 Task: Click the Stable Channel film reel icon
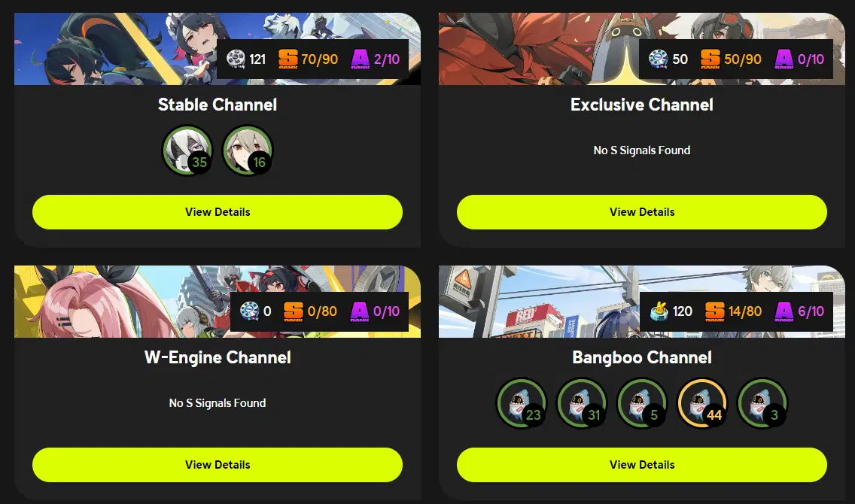coord(236,59)
